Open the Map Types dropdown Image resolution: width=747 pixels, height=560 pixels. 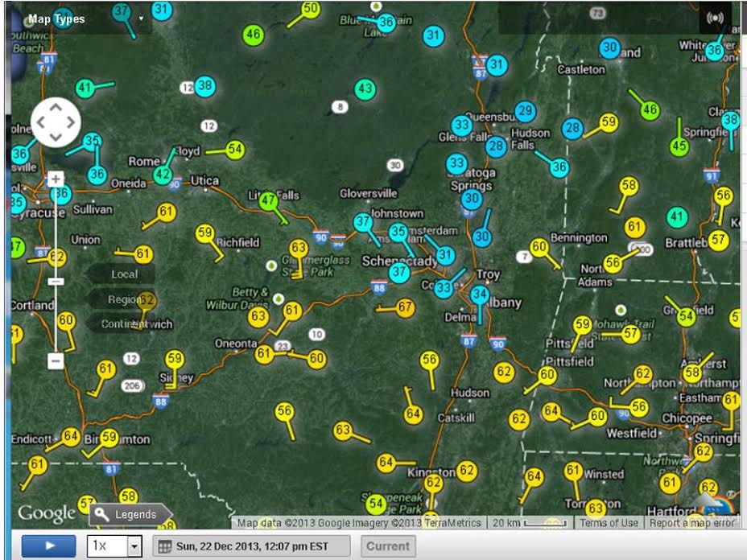[x=86, y=19]
